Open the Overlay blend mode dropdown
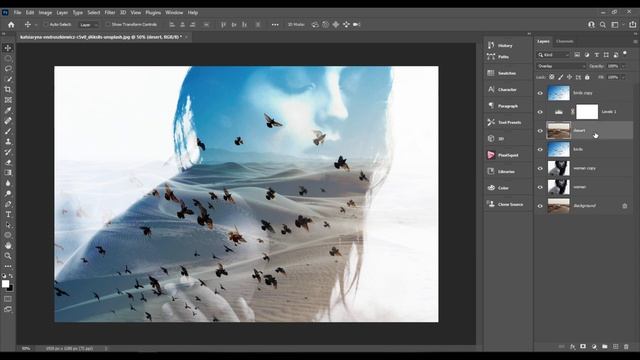The width and height of the screenshot is (640, 360). (561, 66)
